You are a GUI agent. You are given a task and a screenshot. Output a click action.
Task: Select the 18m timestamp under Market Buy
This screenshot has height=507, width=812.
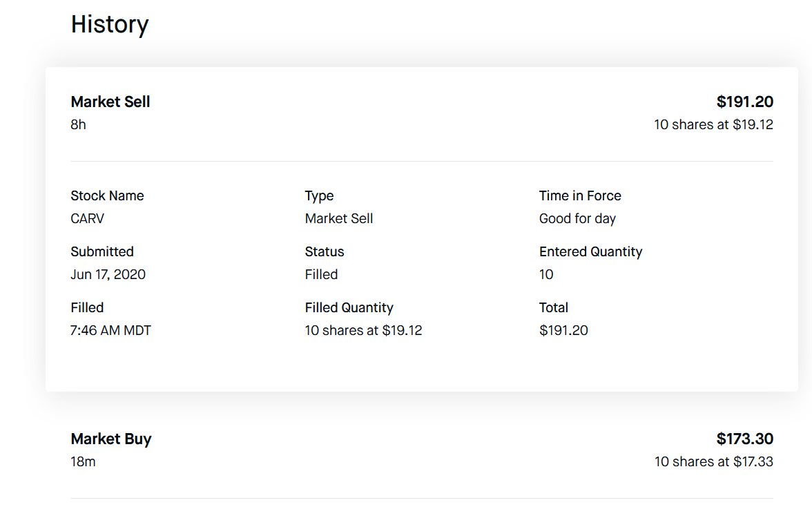[x=83, y=461]
